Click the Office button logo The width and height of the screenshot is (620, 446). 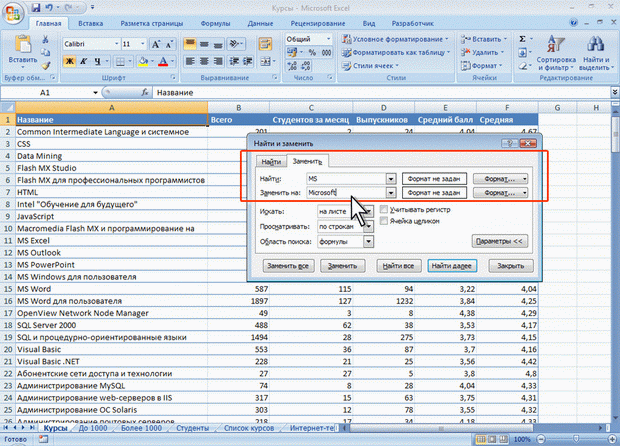click(x=13, y=13)
